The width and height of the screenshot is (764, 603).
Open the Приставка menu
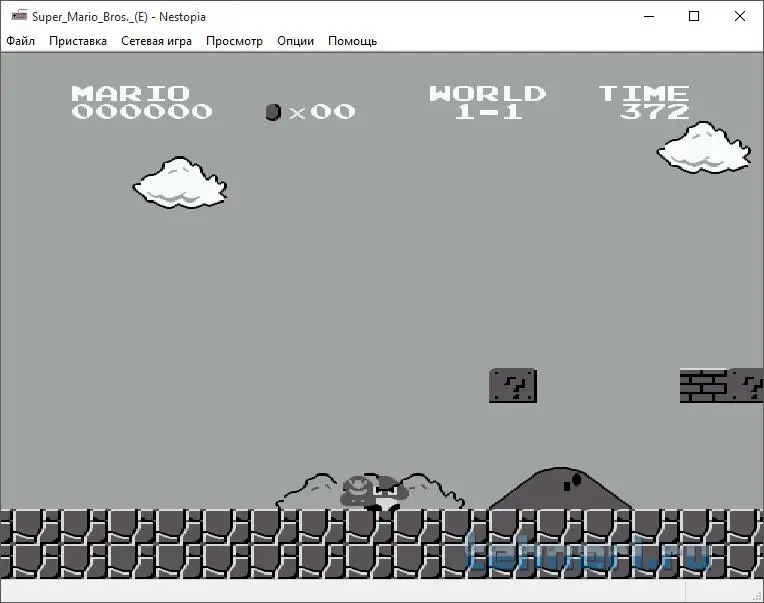tap(78, 41)
